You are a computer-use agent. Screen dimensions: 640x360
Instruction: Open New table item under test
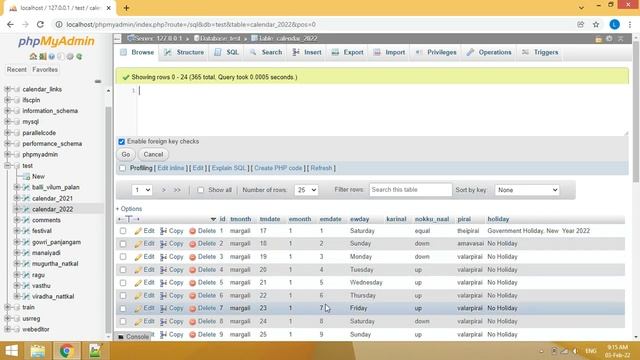click(x=38, y=176)
